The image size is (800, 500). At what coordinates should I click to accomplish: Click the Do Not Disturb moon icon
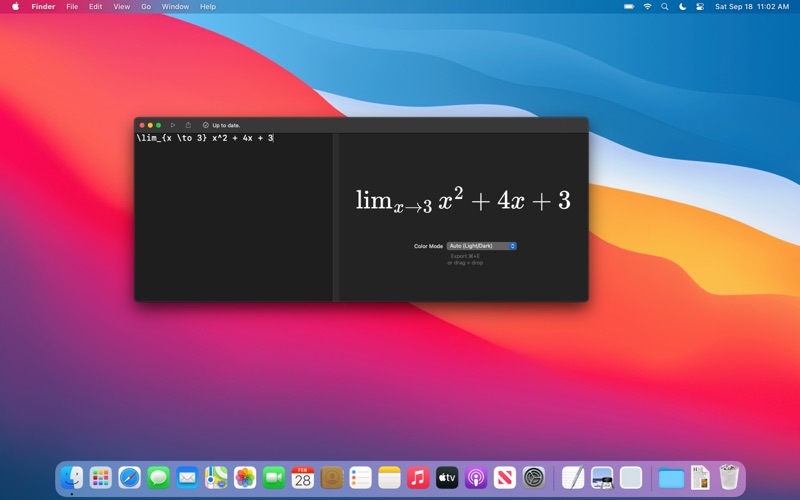[682, 7]
